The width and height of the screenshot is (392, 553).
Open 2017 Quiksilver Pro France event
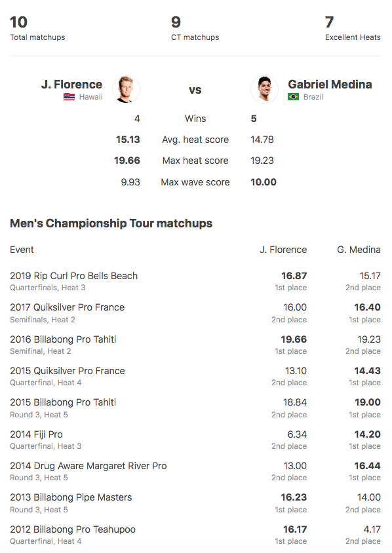click(68, 307)
